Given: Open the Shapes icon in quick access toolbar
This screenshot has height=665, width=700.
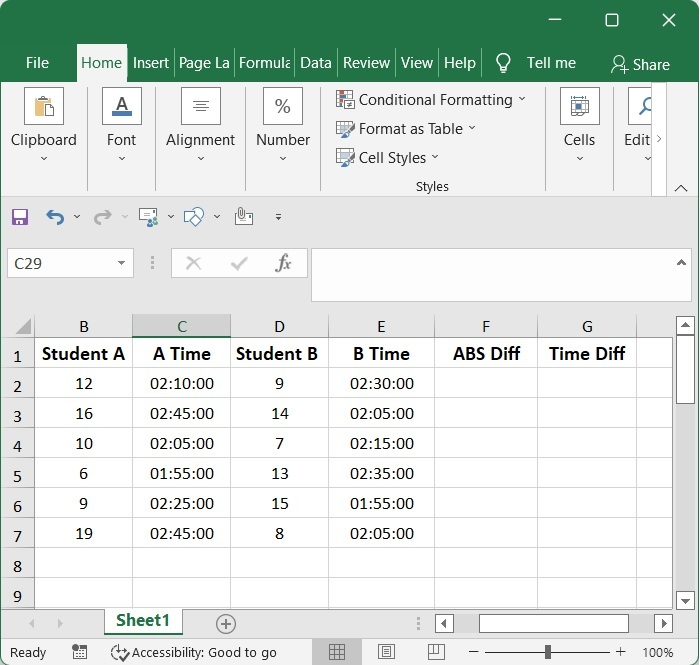Looking at the screenshot, I should point(194,216).
